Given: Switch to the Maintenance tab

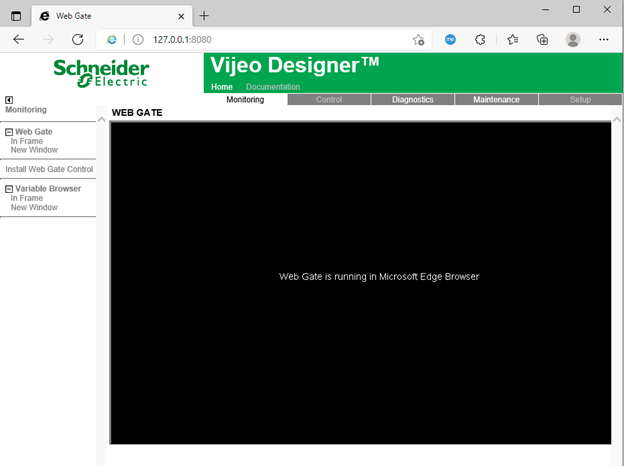Looking at the screenshot, I should (x=496, y=99).
